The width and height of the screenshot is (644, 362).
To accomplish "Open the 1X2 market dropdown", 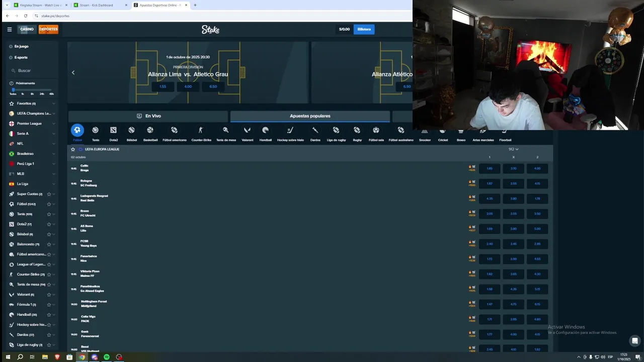I will 513,149.
